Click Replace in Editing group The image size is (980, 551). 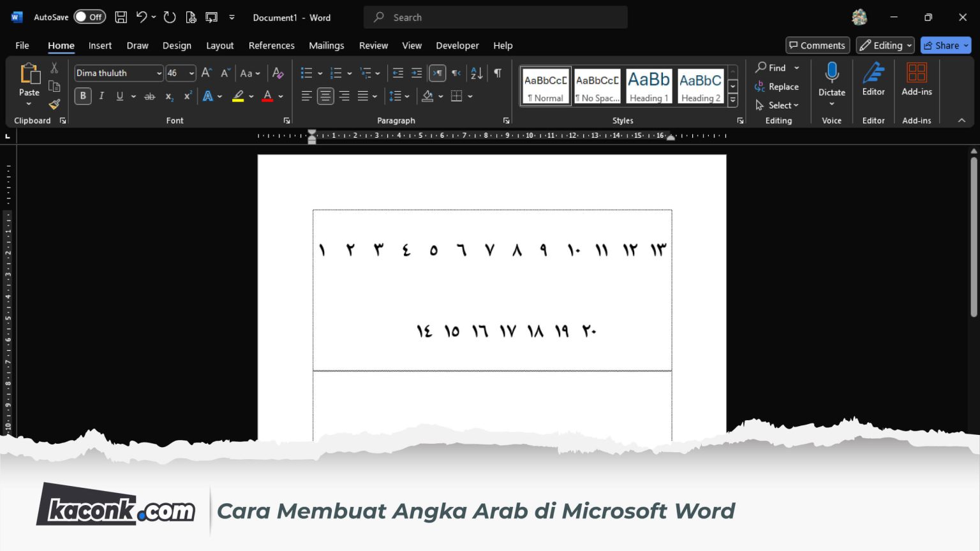(x=776, y=87)
